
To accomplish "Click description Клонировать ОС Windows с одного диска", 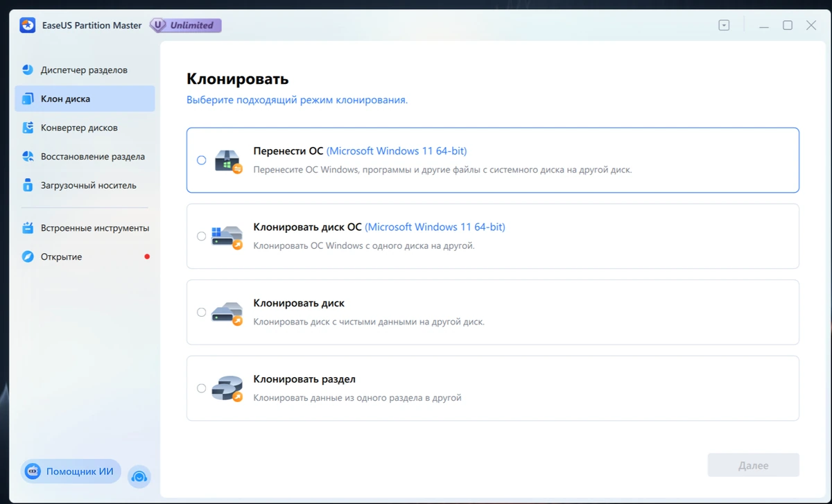I will pyautogui.click(x=364, y=245).
